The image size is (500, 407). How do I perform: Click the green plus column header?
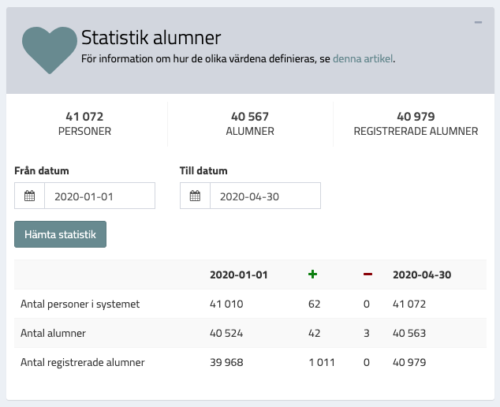pos(312,274)
